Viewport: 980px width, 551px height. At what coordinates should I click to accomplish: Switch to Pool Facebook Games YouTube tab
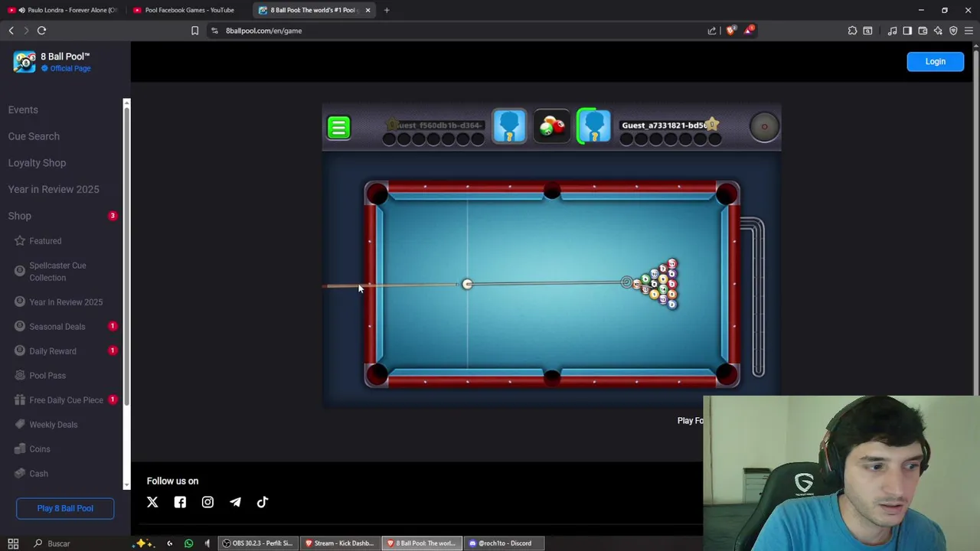click(188, 10)
